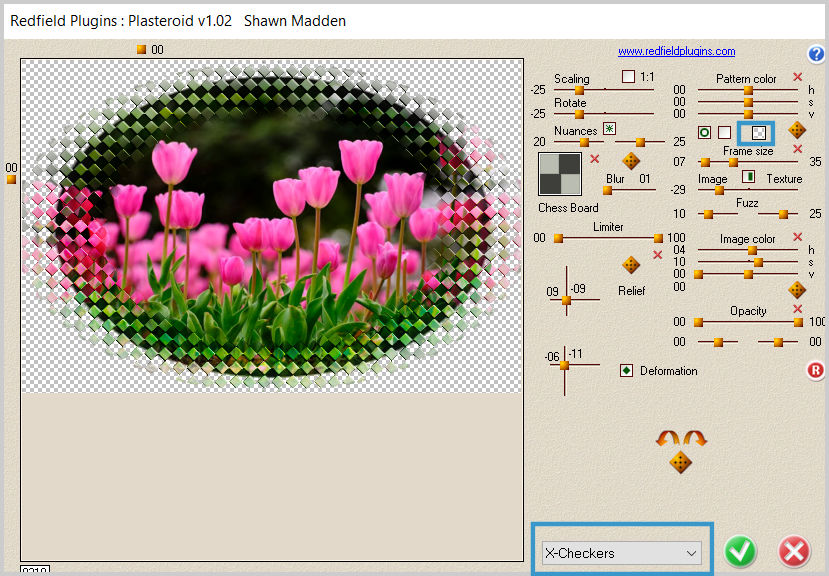The width and height of the screenshot is (829, 576).
Task: Click the dice beside the frame shape toggles
Action: click(x=797, y=130)
